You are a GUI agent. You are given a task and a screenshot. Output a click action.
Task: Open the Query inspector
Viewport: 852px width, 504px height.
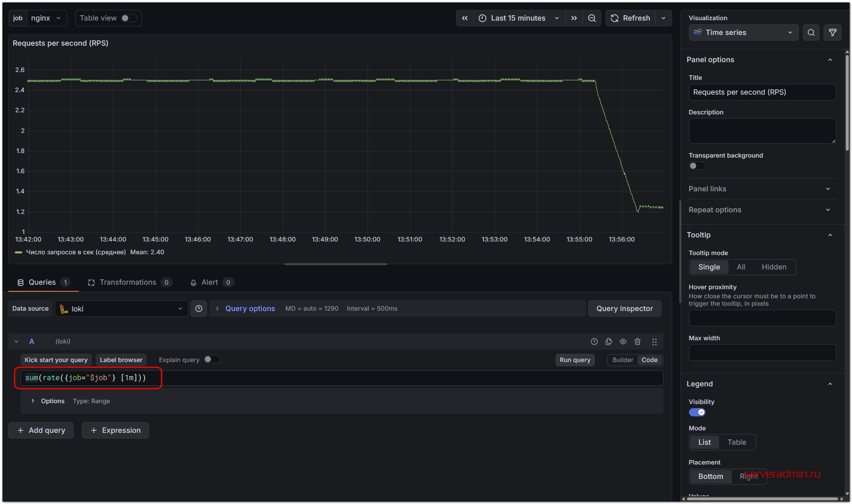[x=624, y=309]
